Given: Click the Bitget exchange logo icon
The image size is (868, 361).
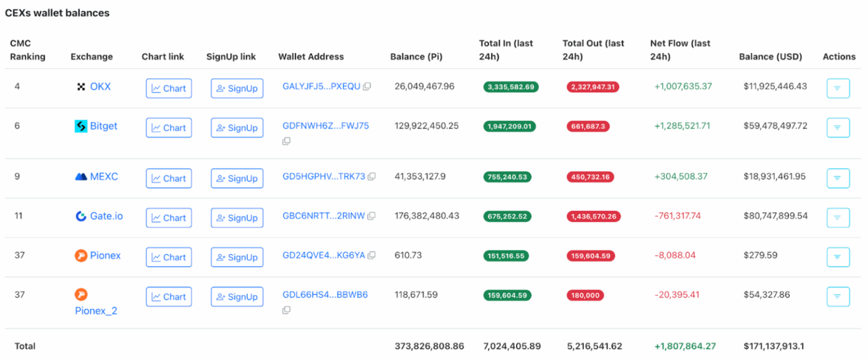Looking at the screenshot, I should (81, 126).
